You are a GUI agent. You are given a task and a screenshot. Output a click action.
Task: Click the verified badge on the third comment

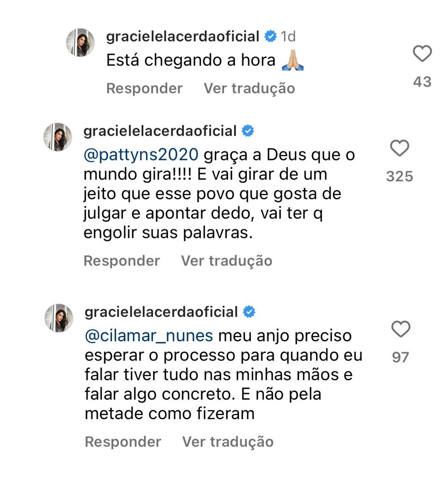click(249, 312)
